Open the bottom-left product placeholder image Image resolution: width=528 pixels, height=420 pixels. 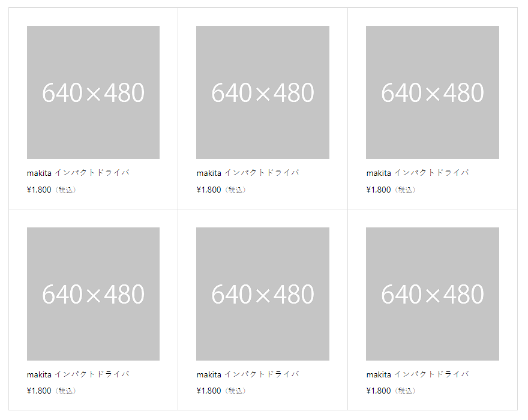(93, 293)
